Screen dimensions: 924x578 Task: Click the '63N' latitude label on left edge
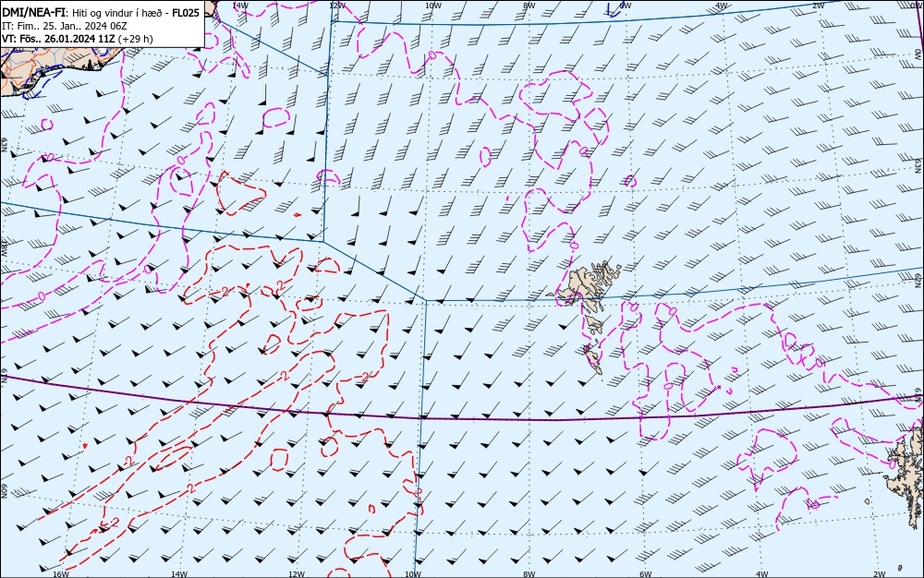[4, 145]
